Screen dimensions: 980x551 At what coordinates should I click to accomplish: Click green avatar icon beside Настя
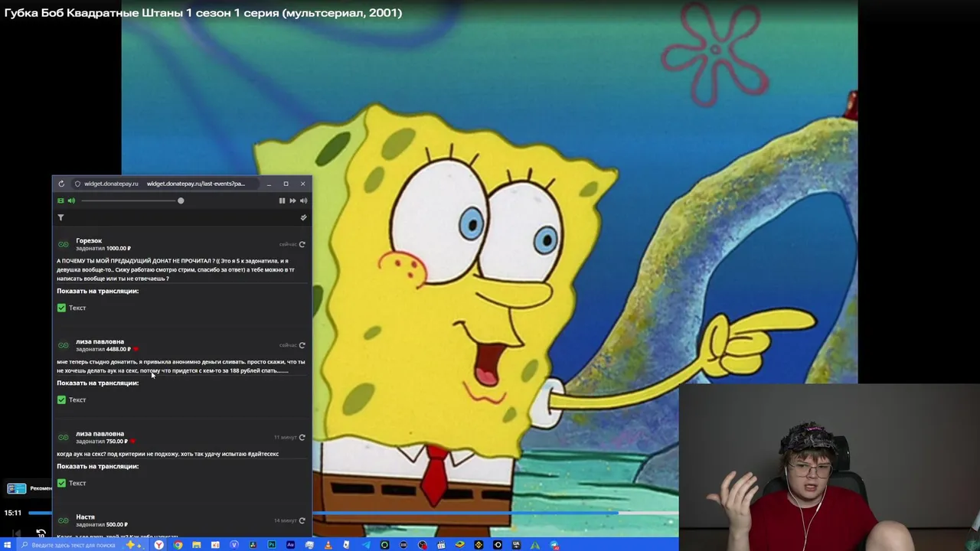point(64,520)
